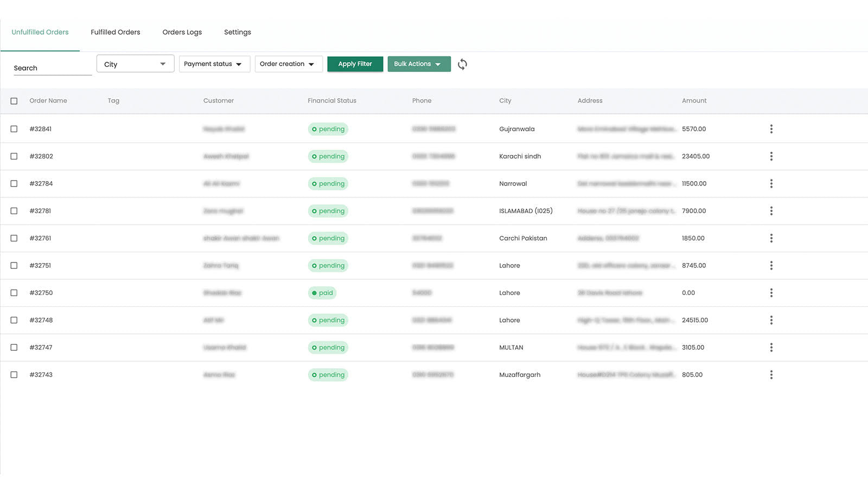Screen dimensions: 868x488
Task: Open the three-dot menu for order #32802
Action: coord(771,156)
